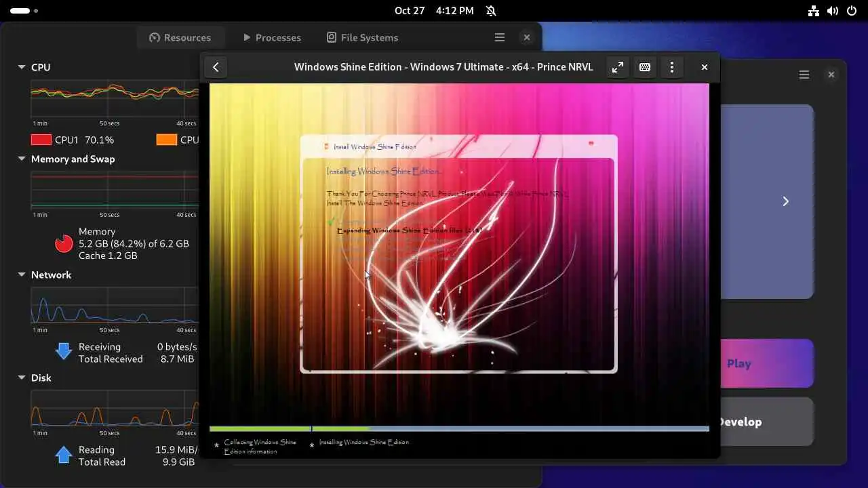Click the Receiving blue down-arrow icon
The height and width of the screenshot is (488, 868).
click(x=64, y=351)
